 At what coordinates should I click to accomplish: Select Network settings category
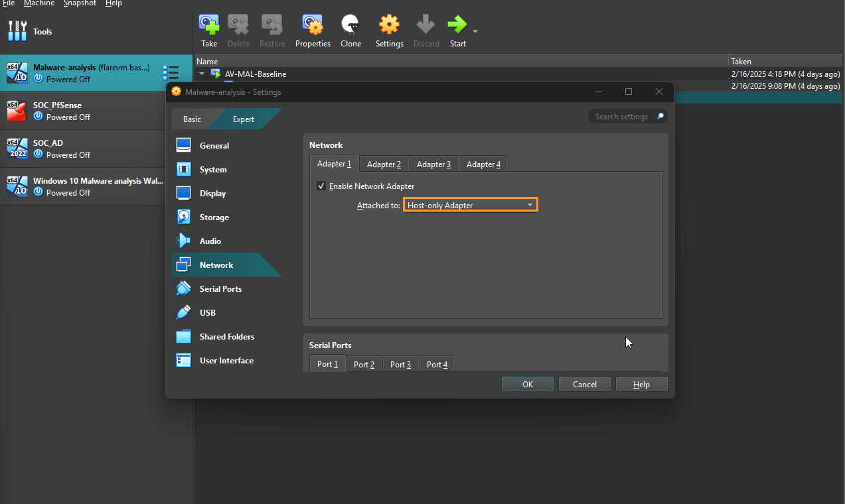[226, 265]
